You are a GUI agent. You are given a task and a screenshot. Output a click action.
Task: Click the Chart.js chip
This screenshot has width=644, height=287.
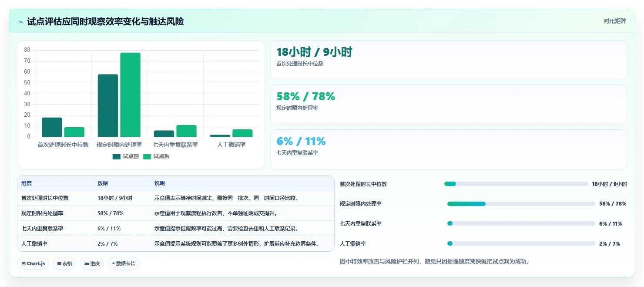(x=33, y=263)
